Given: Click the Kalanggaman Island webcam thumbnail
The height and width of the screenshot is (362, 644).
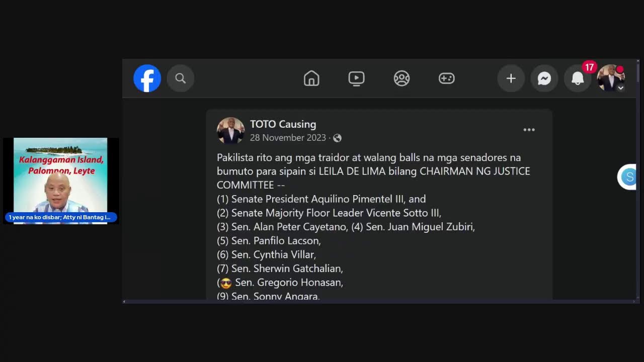Looking at the screenshot, I should (x=60, y=180).
